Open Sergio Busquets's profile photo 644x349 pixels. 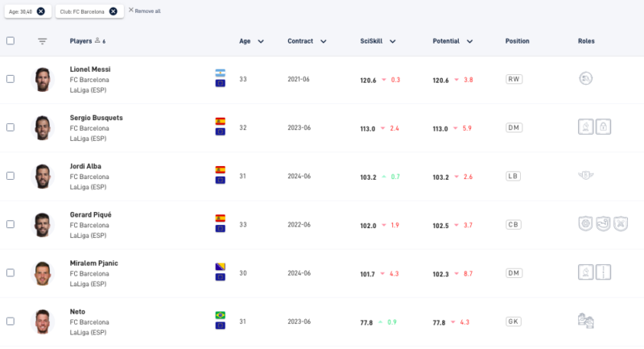point(43,128)
